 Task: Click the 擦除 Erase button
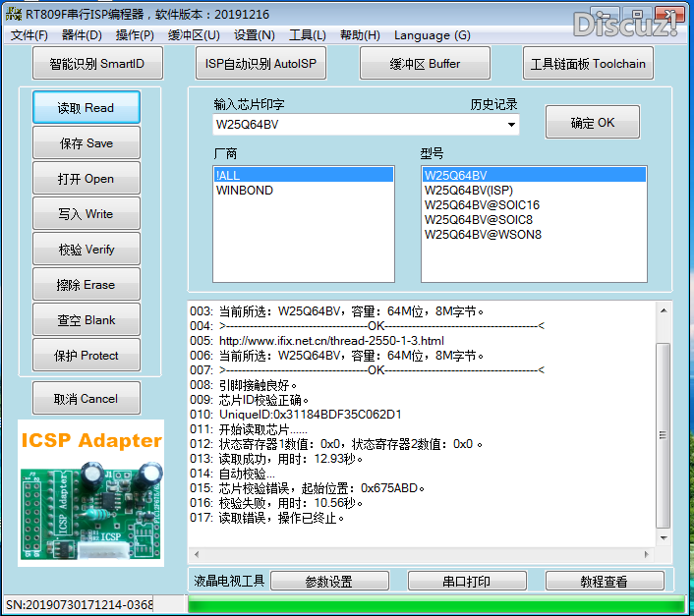(87, 285)
